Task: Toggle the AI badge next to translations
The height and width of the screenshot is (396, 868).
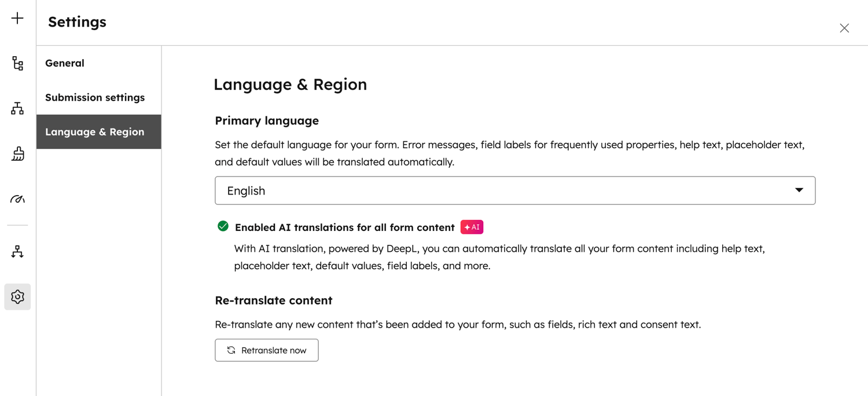Action: point(472,226)
